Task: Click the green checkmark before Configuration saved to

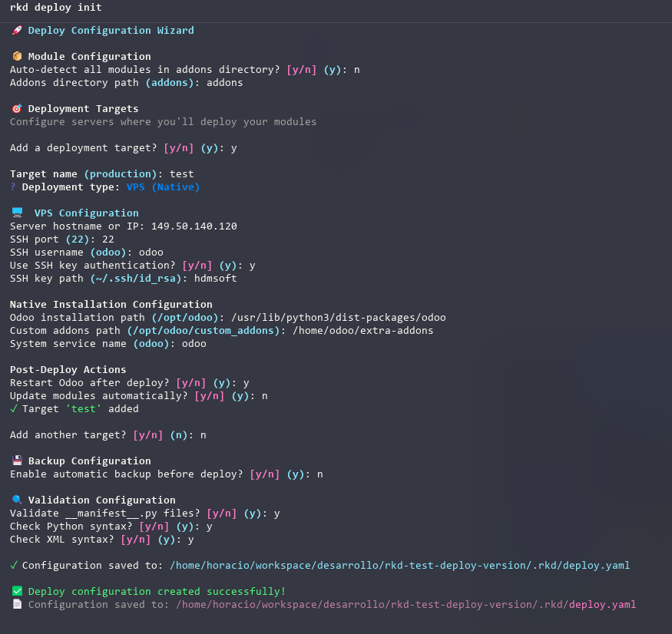Action: 14,565
